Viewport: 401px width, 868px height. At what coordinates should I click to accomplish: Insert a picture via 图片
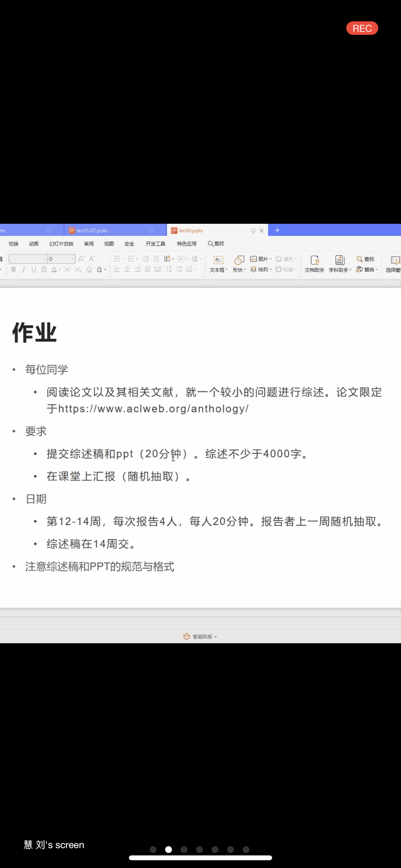coord(261,259)
